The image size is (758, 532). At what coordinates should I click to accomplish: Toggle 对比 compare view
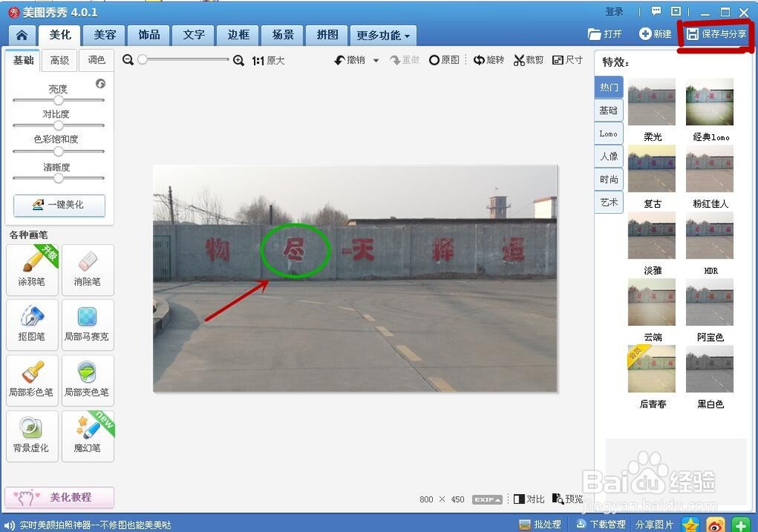pyautogui.click(x=529, y=499)
